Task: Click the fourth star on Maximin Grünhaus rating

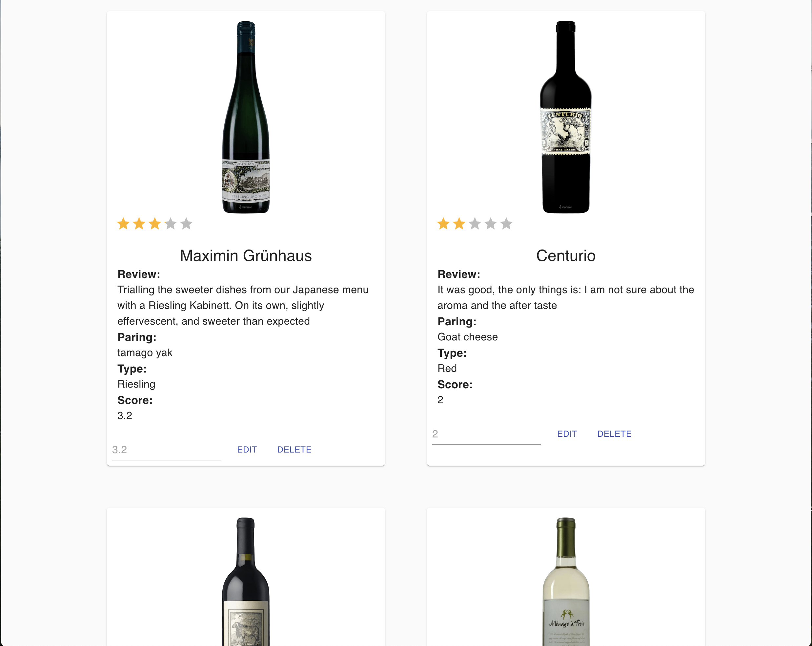Action: (x=171, y=224)
